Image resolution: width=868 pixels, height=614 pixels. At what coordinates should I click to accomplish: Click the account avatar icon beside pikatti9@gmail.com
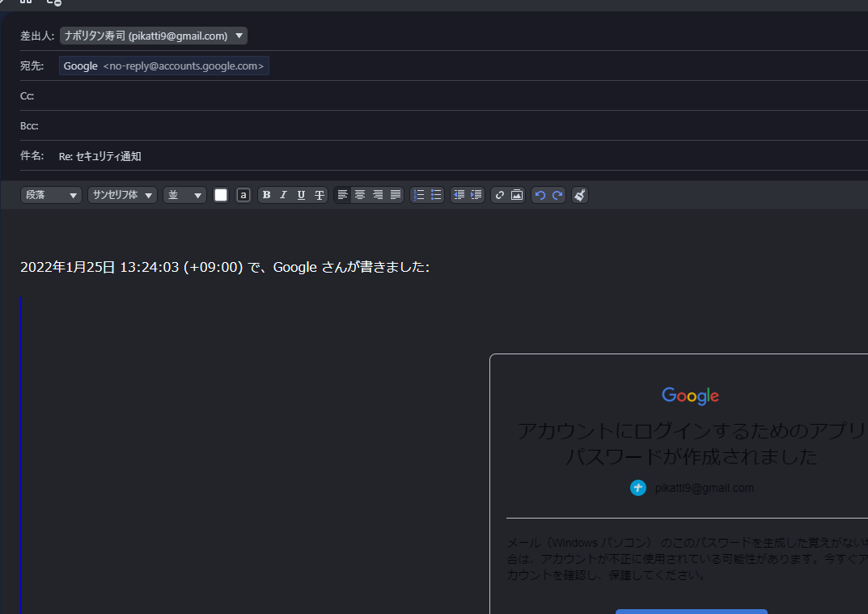click(x=638, y=488)
